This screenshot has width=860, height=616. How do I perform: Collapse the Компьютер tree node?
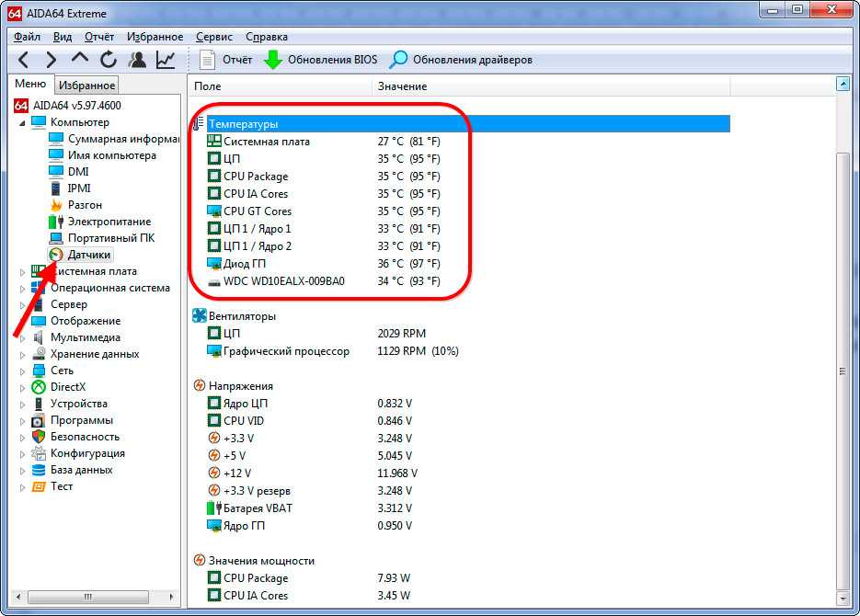click(23, 122)
